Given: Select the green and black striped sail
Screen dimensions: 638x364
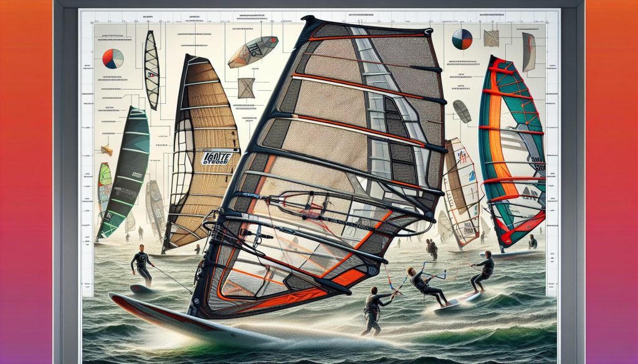Looking at the screenshot, I should (125, 171).
